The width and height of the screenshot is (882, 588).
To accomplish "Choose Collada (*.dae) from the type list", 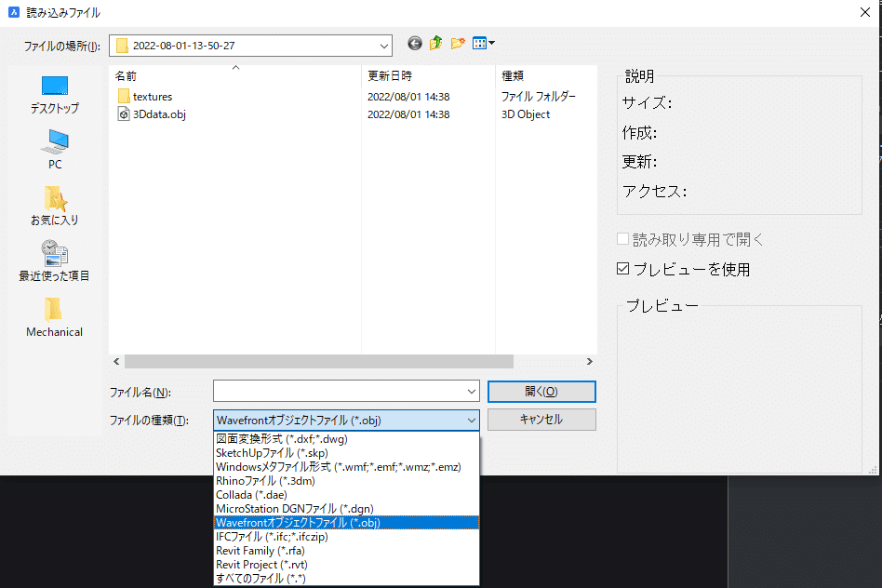I will [x=251, y=496].
